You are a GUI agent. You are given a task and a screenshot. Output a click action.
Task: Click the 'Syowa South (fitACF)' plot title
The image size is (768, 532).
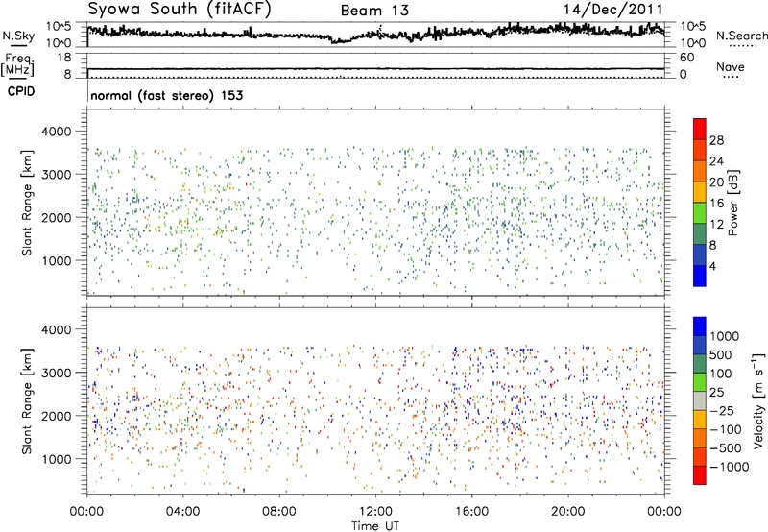[180, 10]
